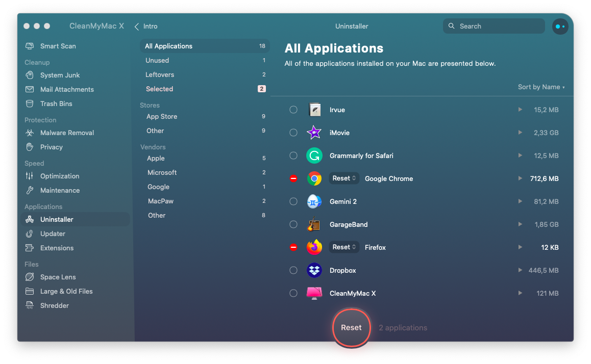Click the Google Chrome 712,6 MB size
The width and height of the screenshot is (591, 364).
544,178
